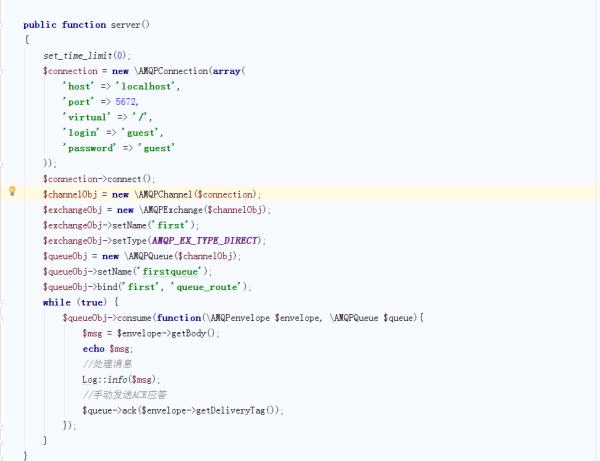Click 'guest' value on the login line
The image size is (600, 461).
point(140,133)
